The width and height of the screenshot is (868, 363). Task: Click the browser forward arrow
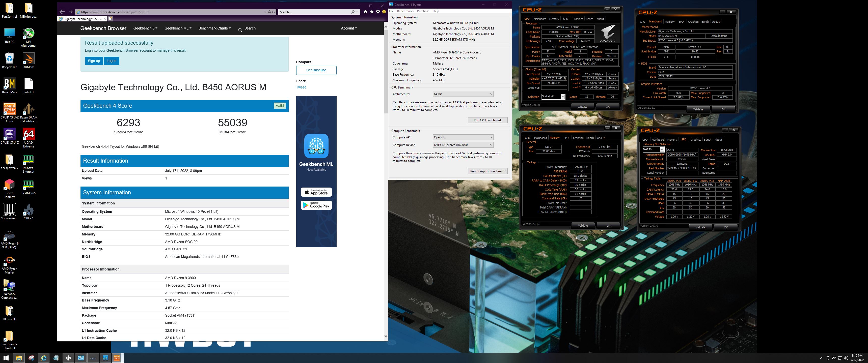click(71, 12)
